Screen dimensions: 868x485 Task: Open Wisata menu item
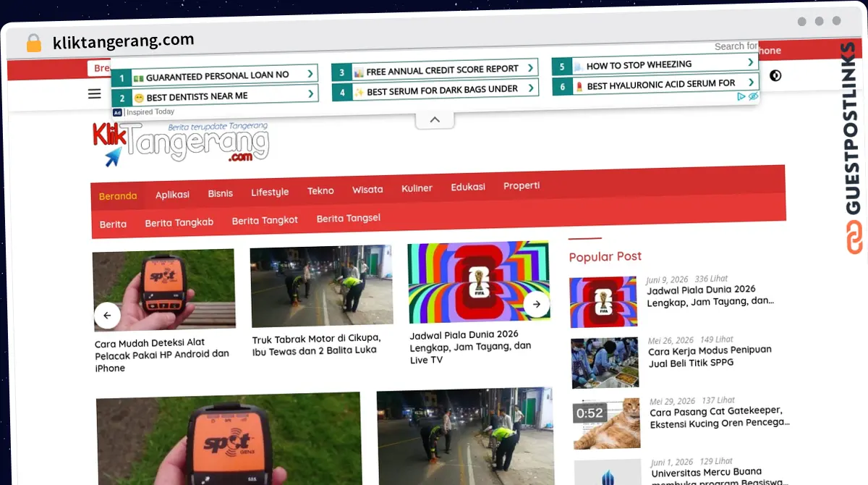(367, 190)
